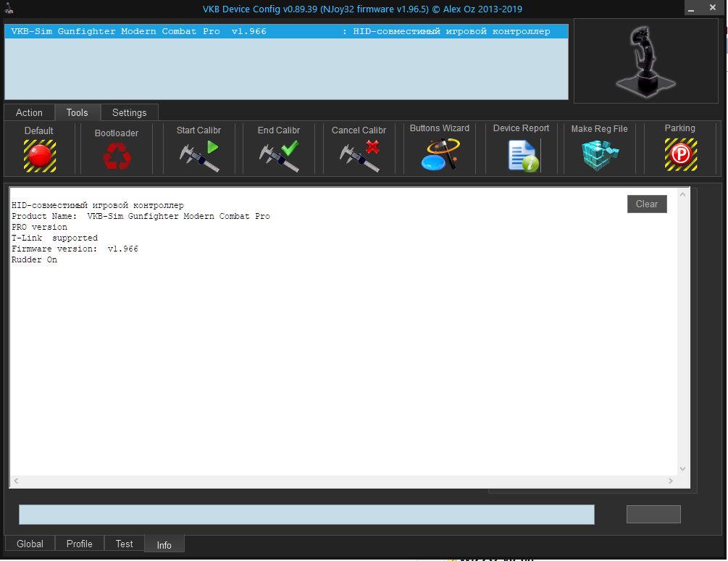This screenshot has width=728, height=561.
Task: Click the log scrollbar down arrow
Action: point(682,468)
